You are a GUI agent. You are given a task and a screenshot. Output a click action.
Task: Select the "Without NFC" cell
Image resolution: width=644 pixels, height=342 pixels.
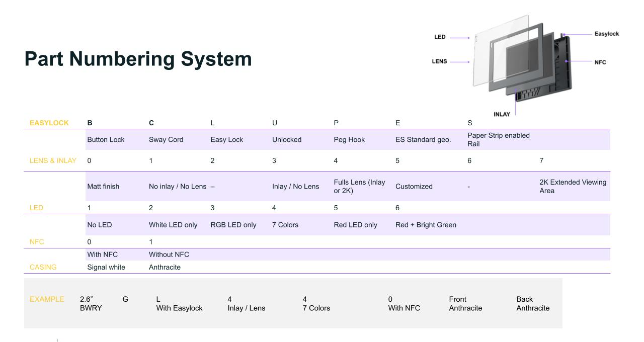(x=169, y=254)
